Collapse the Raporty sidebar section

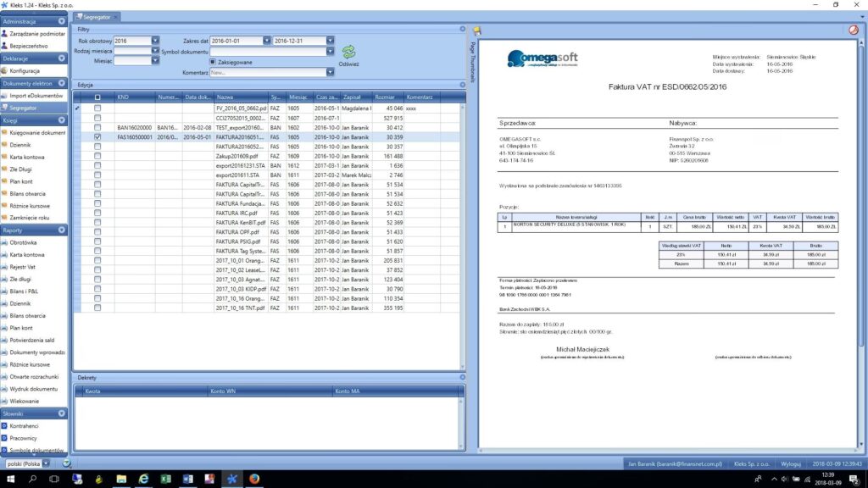[x=61, y=230]
